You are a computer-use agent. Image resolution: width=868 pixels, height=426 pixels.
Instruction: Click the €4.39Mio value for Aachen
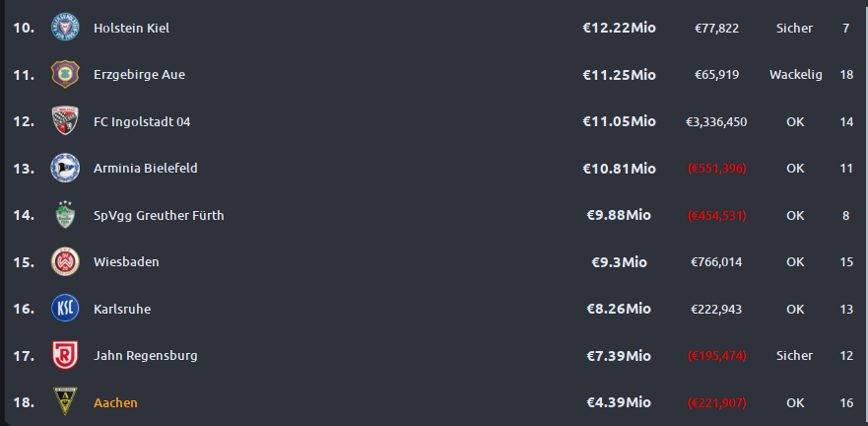point(619,402)
